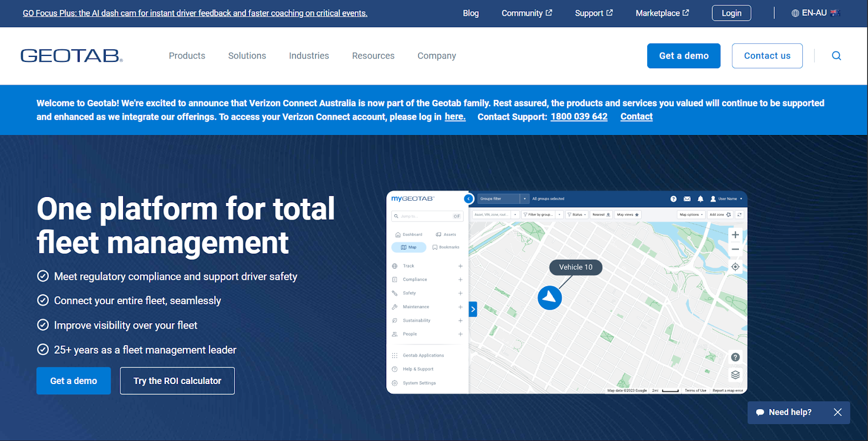Click the globe language icon
This screenshot has height=441, width=868.
[795, 13]
